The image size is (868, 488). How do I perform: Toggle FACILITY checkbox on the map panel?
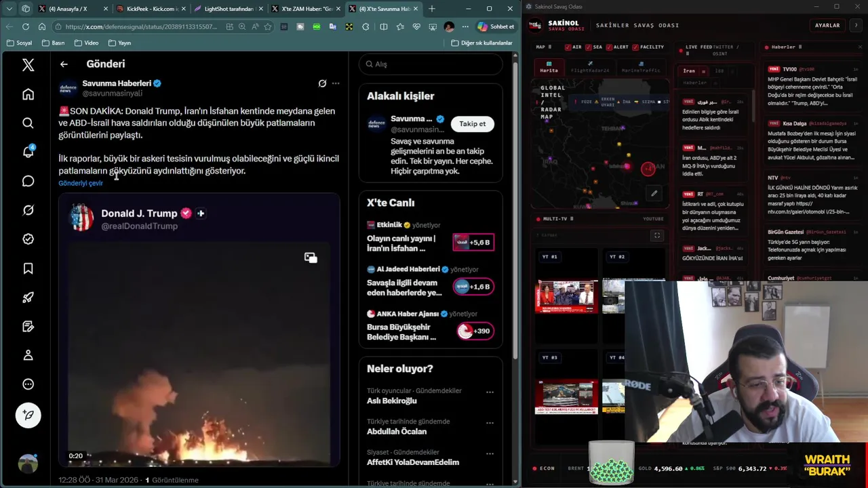(635, 47)
